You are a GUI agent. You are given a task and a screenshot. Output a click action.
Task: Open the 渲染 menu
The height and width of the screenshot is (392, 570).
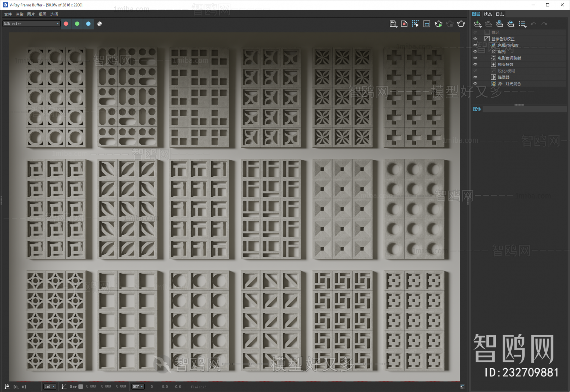pos(19,14)
